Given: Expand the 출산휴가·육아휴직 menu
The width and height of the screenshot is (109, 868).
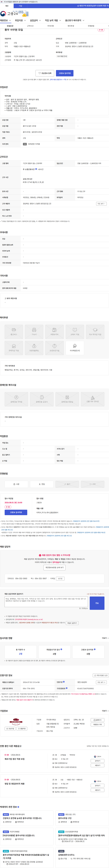Looking at the screenshot, I should [75, 21].
